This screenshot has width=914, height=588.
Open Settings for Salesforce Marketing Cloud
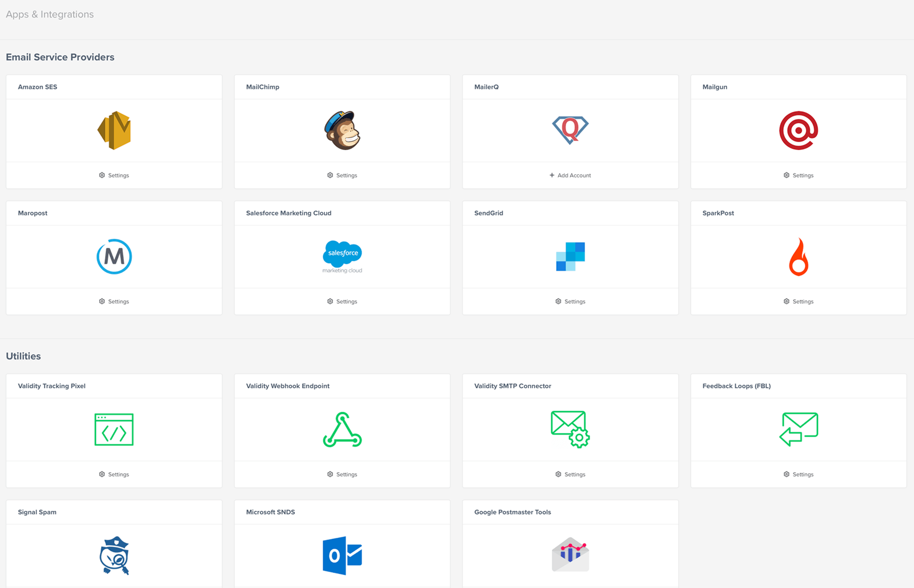pyautogui.click(x=342, y=301)
